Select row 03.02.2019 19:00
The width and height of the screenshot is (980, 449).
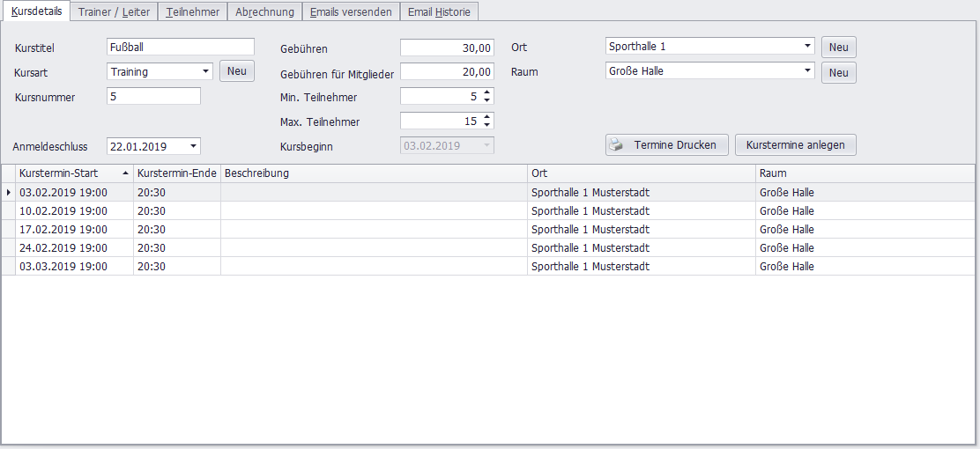487,192
